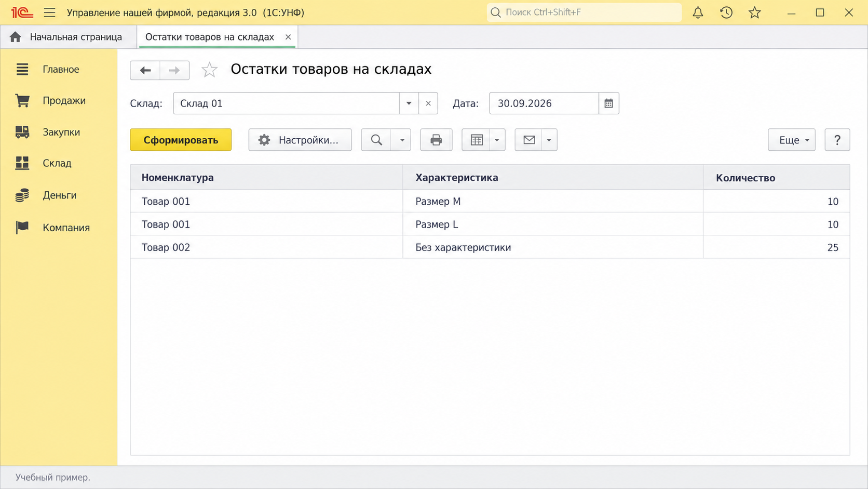Expand the Склад dropdown list
This screenshot has width=868, height=489.
tap(409, 103)
